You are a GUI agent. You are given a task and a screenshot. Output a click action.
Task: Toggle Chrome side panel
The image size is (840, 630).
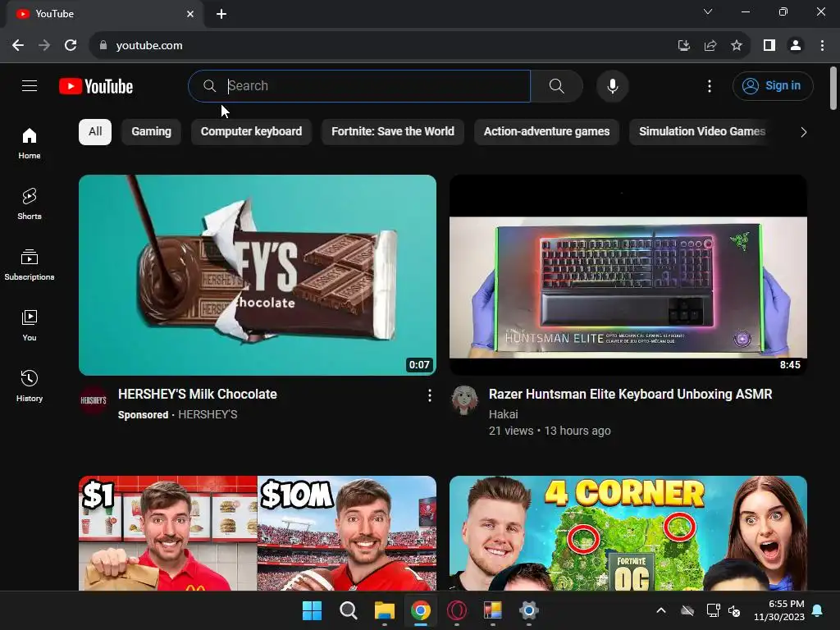(769, 46)
